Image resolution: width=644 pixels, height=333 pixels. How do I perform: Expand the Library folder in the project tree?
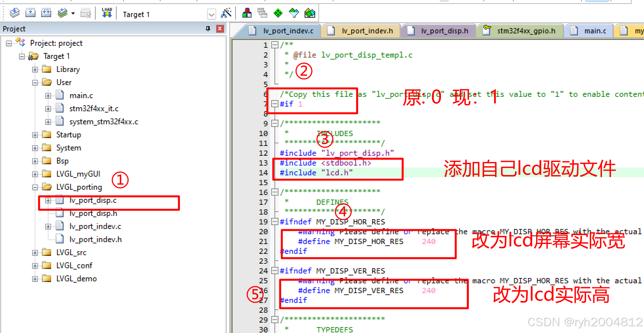pyautogui.click(x=35, y=69)
